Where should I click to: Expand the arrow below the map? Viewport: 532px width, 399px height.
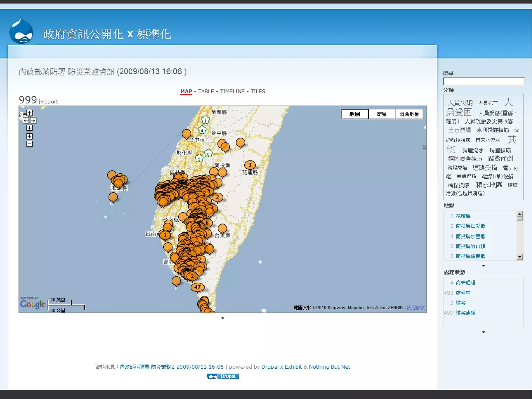(x=223, y=318)
